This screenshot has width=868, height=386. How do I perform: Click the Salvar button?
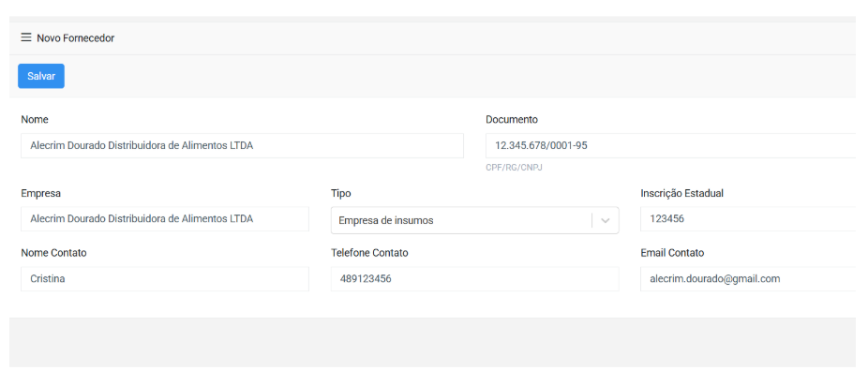click(41, 76)
